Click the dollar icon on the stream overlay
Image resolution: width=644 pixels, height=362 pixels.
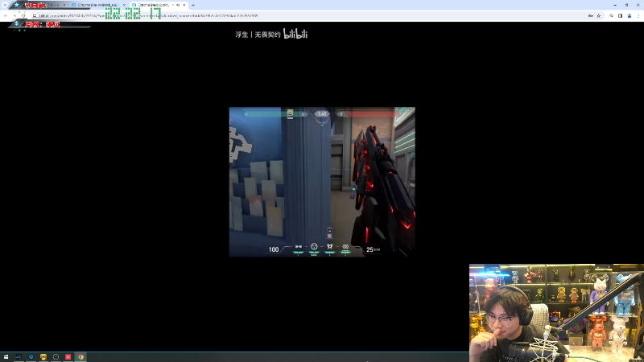coord(16,24)
